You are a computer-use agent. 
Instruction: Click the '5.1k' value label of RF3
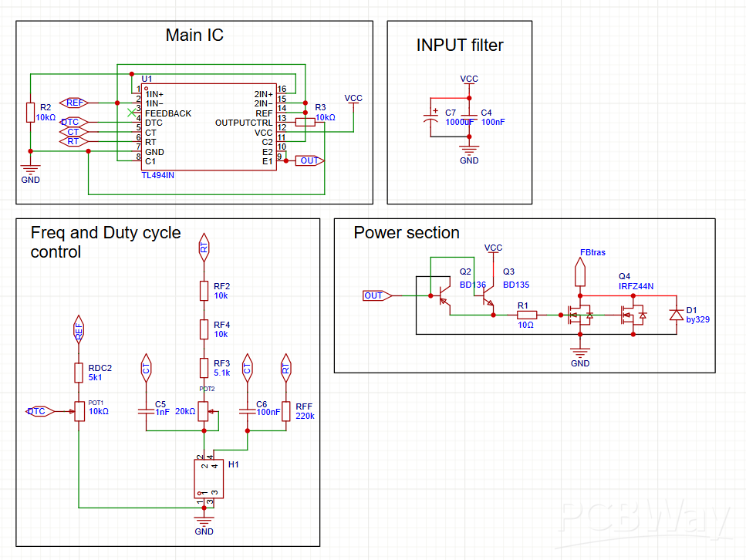click(221, 373)
